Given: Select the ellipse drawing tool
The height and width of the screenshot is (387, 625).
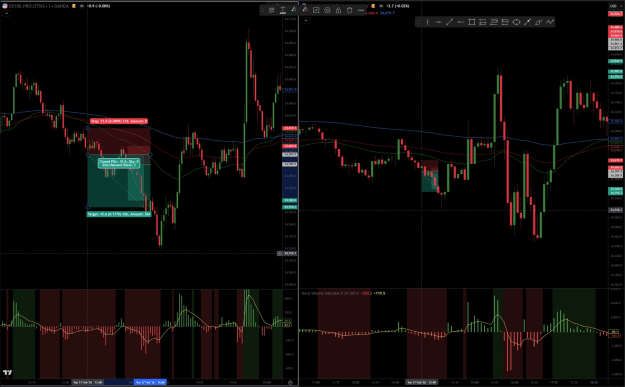Looking at the screenshot, I should (x=516, y=22).
